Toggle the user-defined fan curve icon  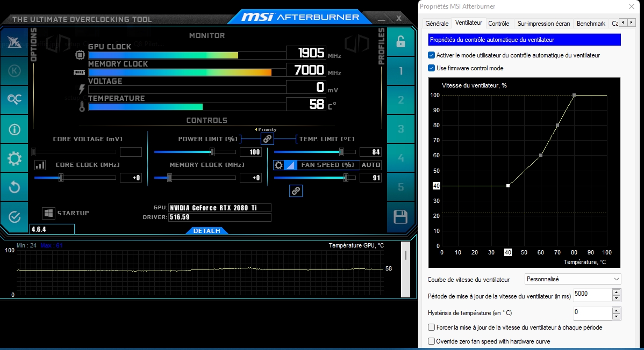[x=290, y=165]
